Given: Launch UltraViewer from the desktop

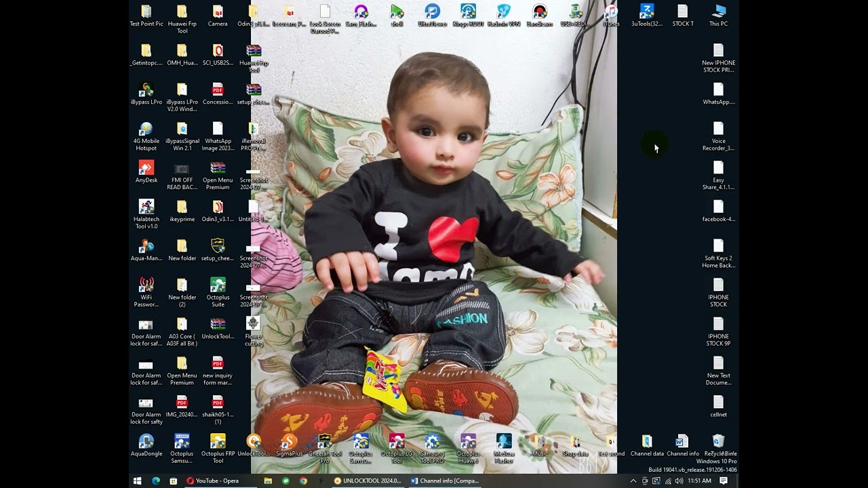Looking at the screenshot, I should click(432, 12).
